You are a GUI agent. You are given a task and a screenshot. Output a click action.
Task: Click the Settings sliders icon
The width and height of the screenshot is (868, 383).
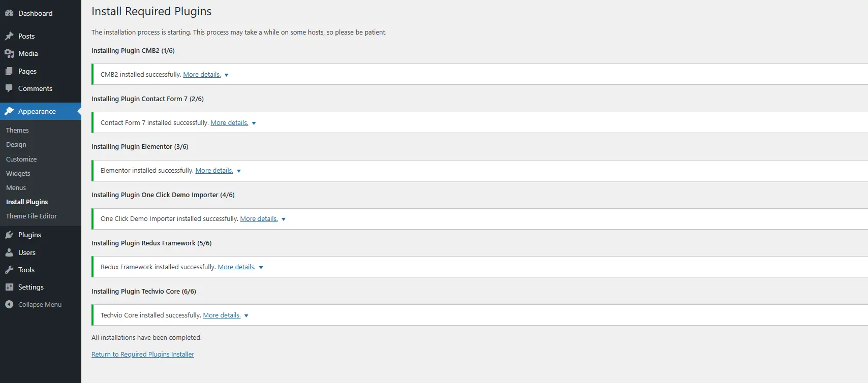tap(9, 287)
